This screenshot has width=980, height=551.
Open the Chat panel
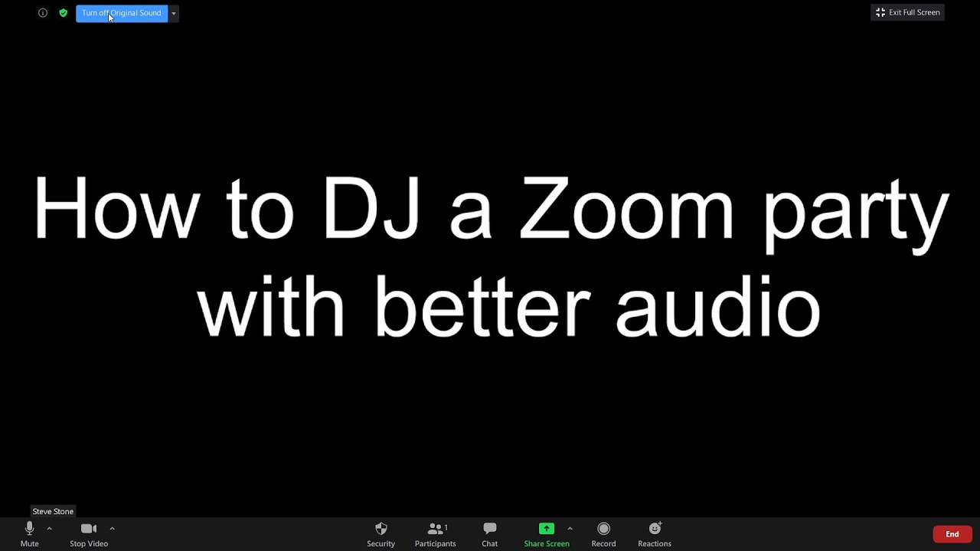pos(490,534)
